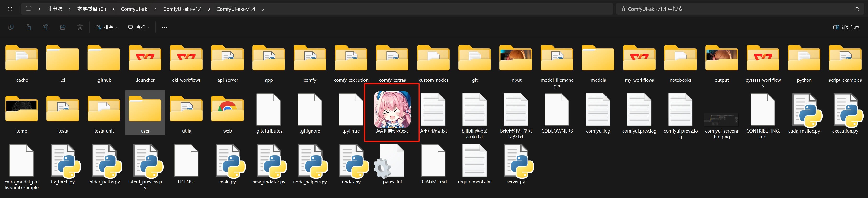The height and width of the screenshot is (198, 868).
Task: Select the main.py Python file
Action: 227,164
